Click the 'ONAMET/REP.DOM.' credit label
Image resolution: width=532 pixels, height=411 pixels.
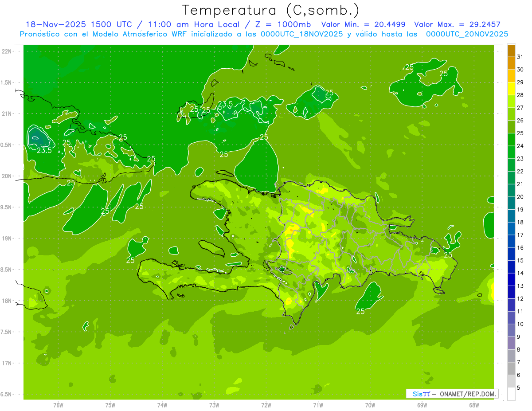click(468, 394)
